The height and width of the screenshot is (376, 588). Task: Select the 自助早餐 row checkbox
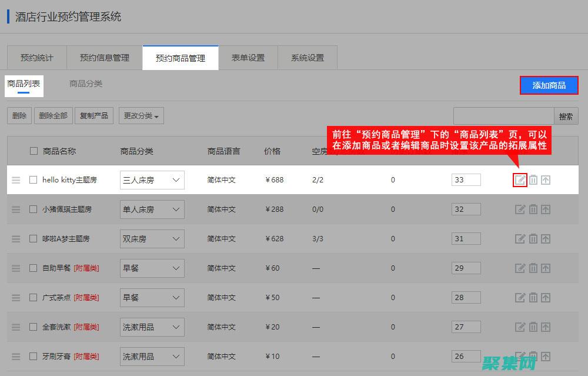coord(34,268)
